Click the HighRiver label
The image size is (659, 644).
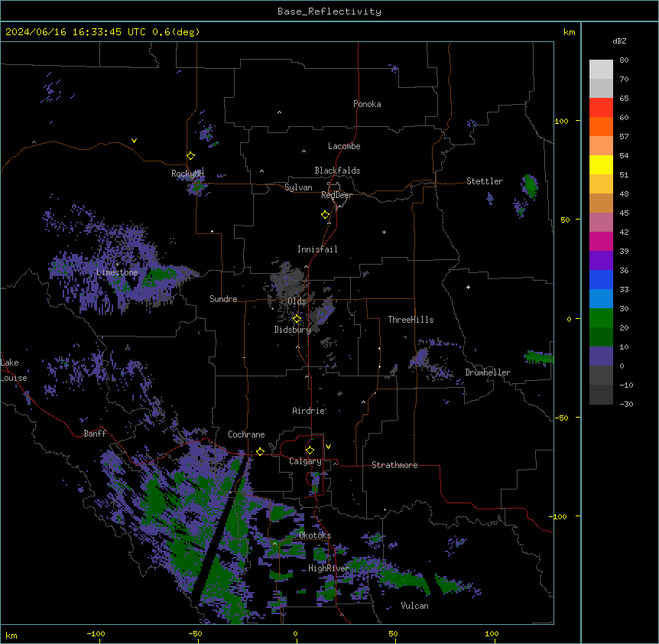click(x=329, y=568)
